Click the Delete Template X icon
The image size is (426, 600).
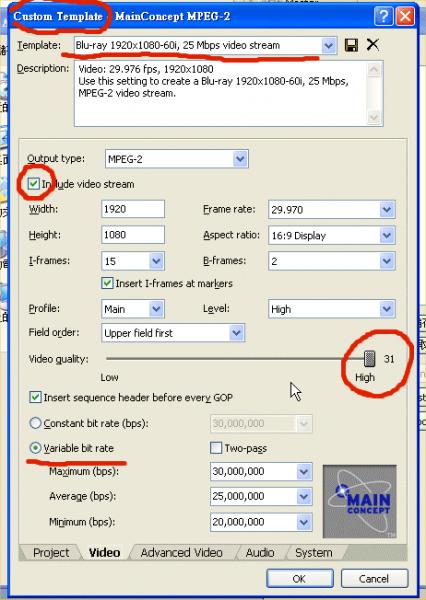coord(372,45)
